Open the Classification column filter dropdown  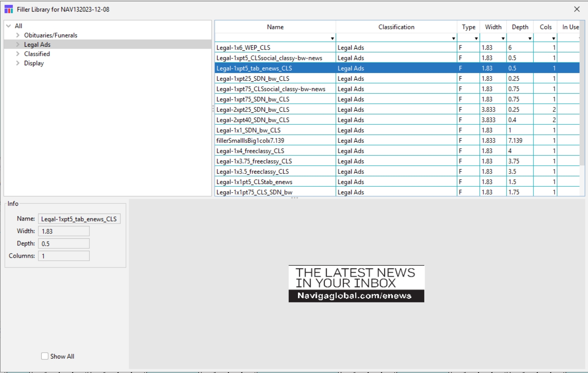click(x=453, y=38)
